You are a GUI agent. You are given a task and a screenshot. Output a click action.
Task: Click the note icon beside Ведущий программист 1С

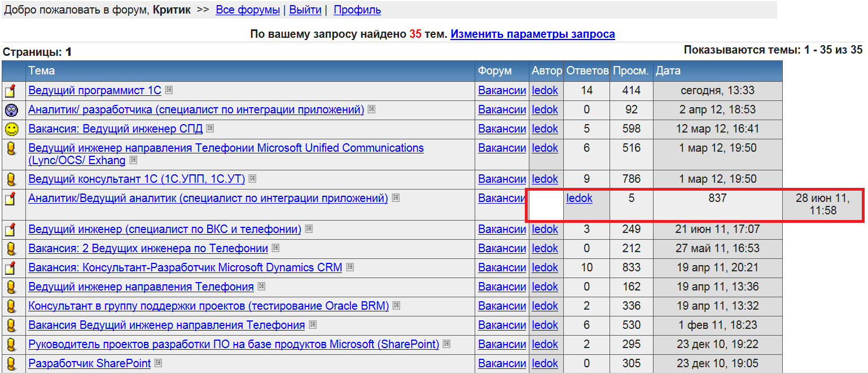tap(11, 91)
